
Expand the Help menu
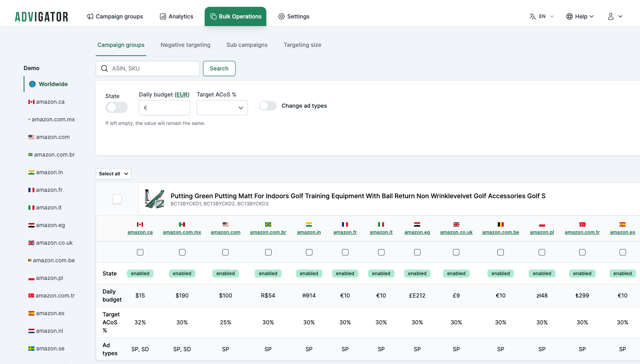coord(580,16)
